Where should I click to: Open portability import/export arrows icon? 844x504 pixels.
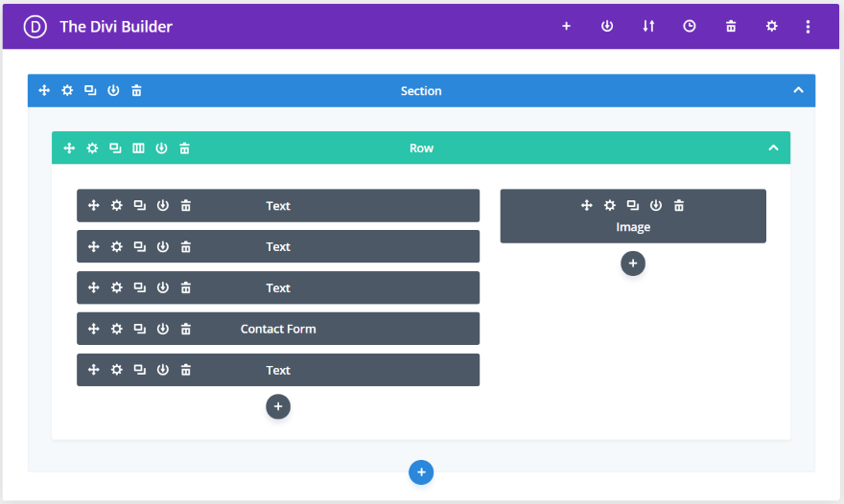pyautogui.click(x=648, y=26)
